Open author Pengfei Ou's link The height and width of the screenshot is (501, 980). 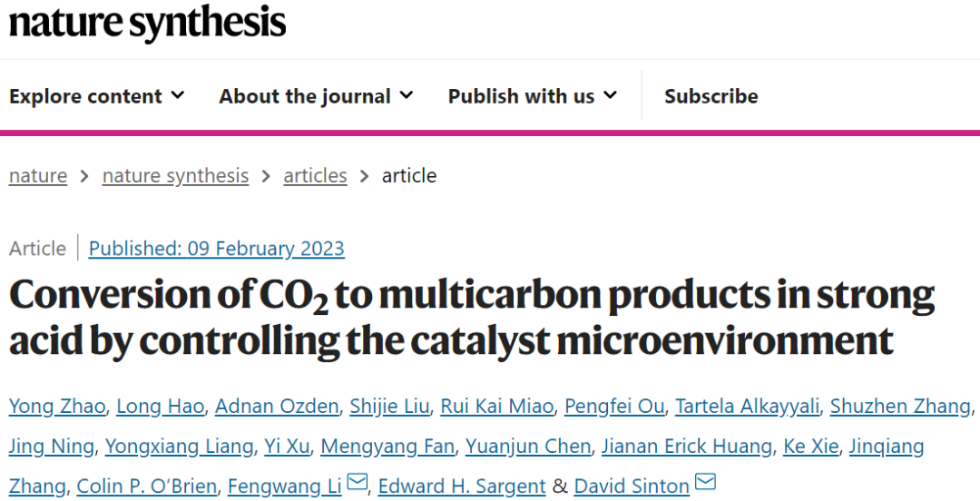[x=614, y=407]
